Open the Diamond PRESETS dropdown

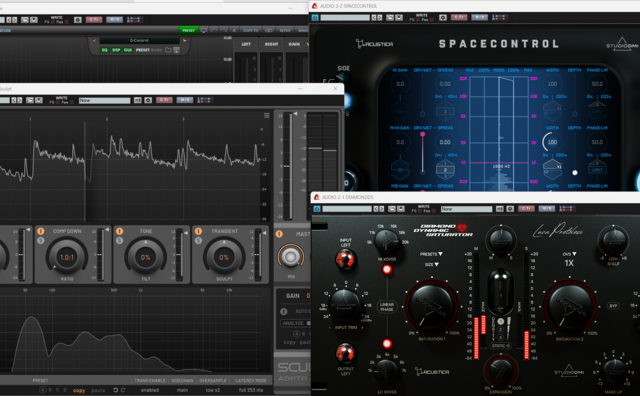point(431,254)
